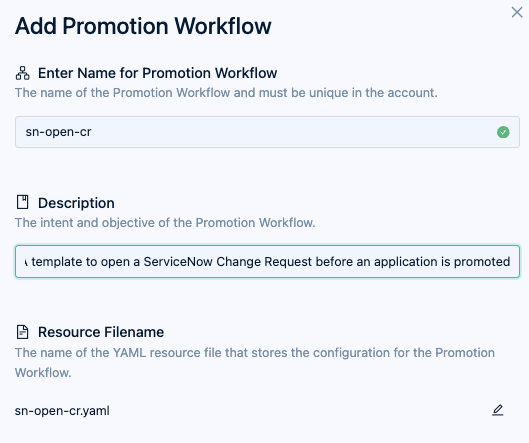This screenshot has width=529, height=443.
Task: Click the Add Promotion Workflow heading
Action: [x=143, y=26]
